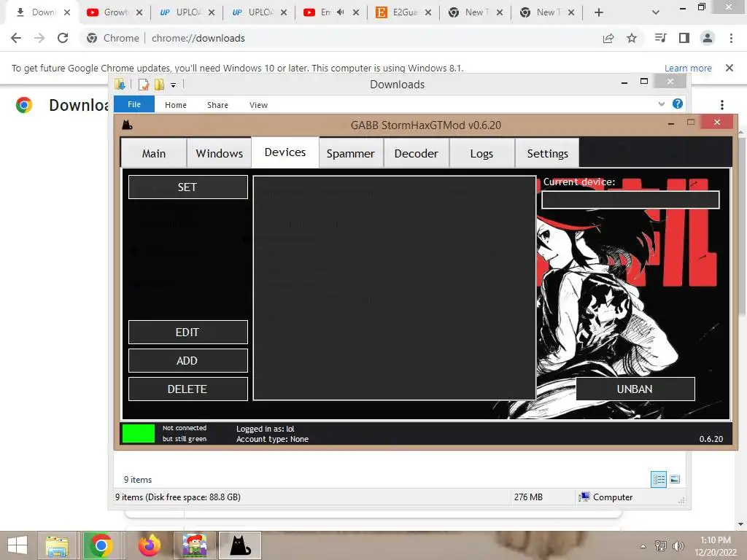This screenshot has height=560, width=747.
Task: Open the Settings tab in StormHax
Action: point(547,153)
